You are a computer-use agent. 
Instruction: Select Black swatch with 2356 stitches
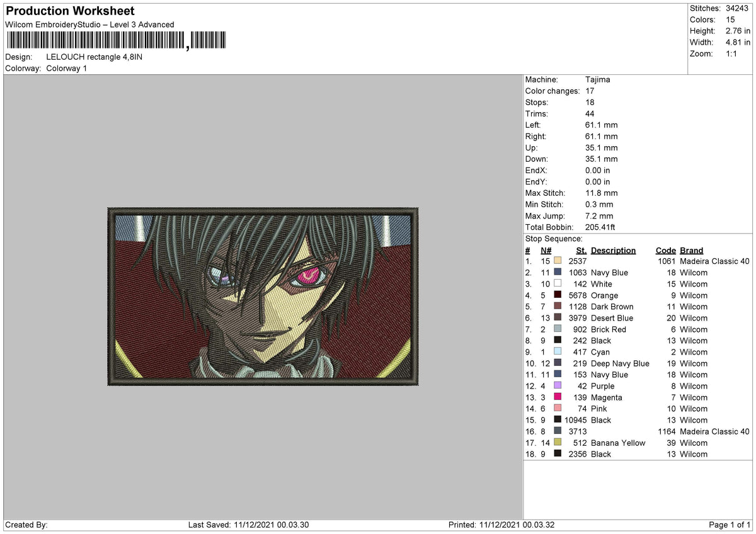click(558, 454)
